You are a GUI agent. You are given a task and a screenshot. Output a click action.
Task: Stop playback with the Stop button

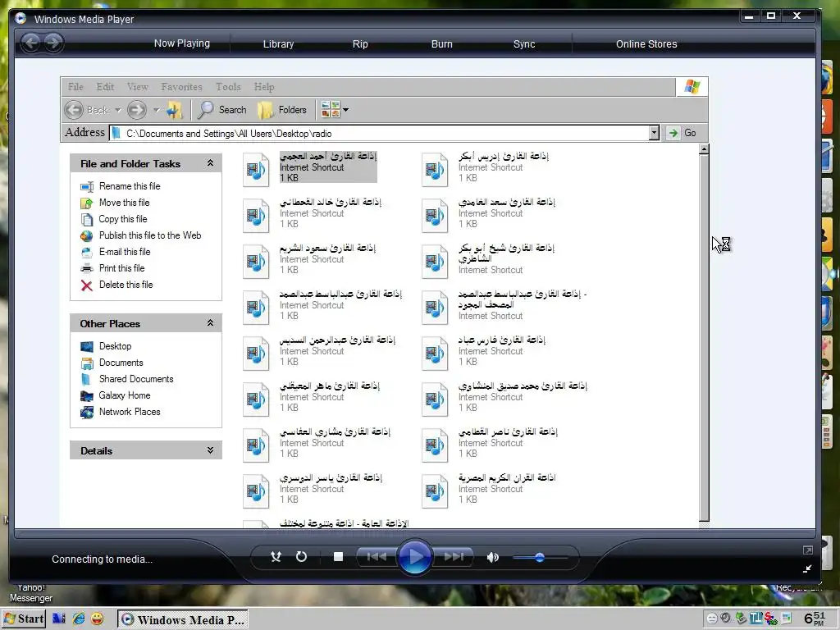pyautogui.click(x=338, y=557)
